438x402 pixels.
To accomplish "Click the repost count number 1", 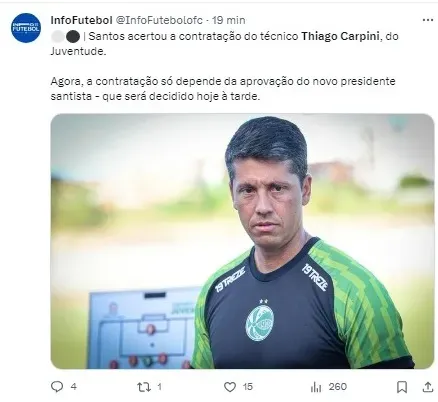I will [160, 387].
